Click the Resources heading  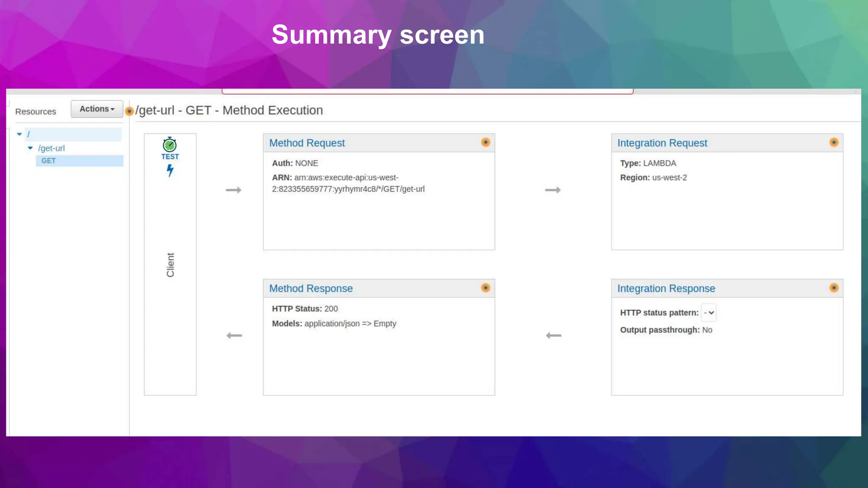[36, 111]
